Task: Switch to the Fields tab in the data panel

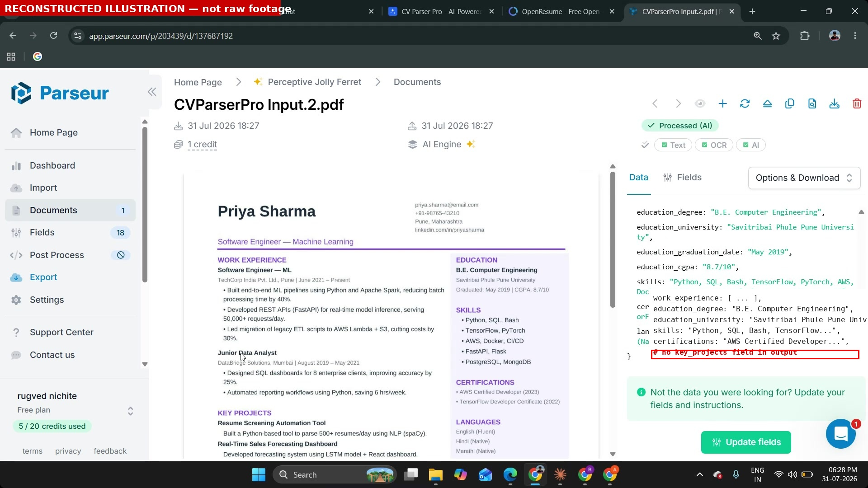Action: (x=682, y=178)
